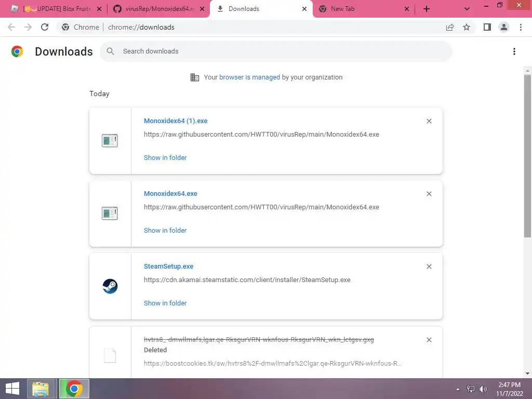
Task: Switch to the New Tab tab
Action: pyautogui.click(x=364, y=9)
